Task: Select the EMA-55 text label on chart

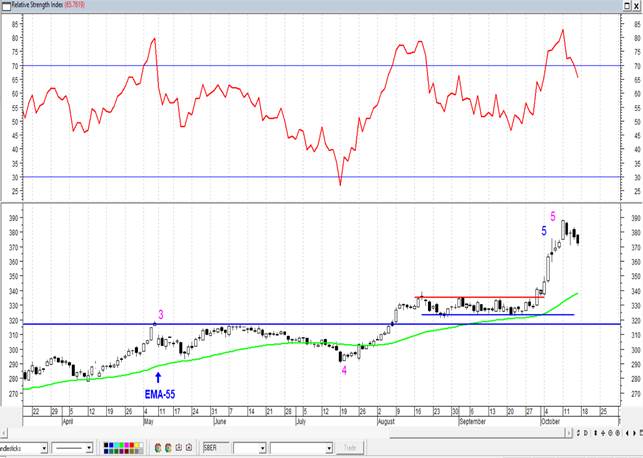Action: click(x=160, y=394)
